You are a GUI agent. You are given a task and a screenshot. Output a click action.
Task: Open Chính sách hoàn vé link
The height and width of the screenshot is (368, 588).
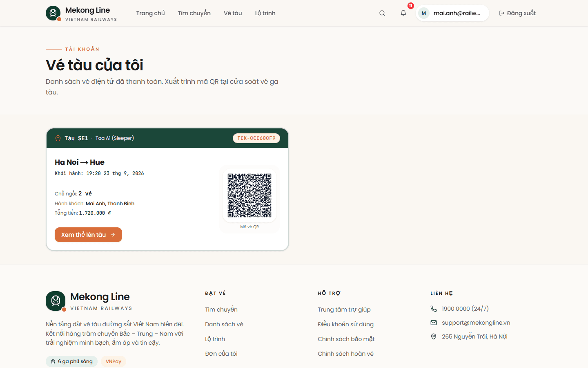[x=346, y=354]
